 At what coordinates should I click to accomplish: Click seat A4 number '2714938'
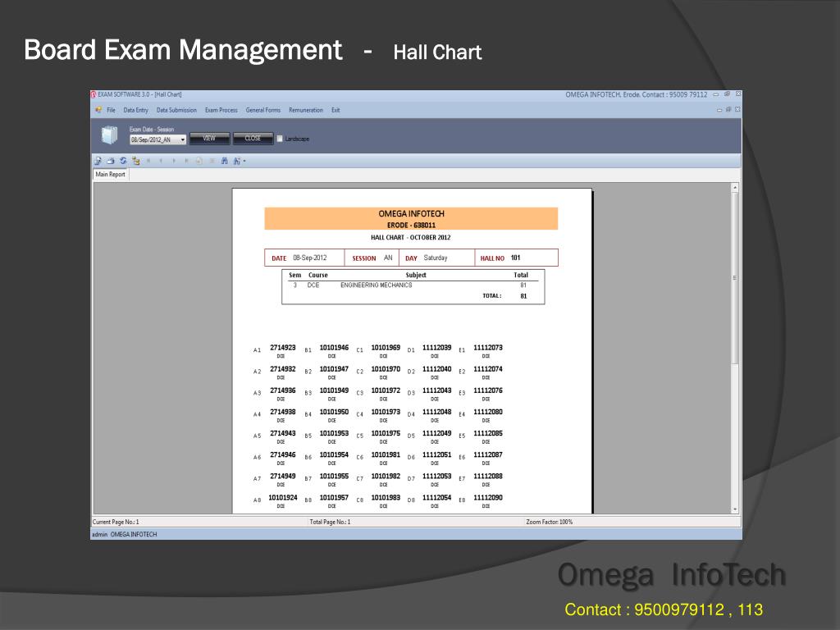(x=283, y=412)
